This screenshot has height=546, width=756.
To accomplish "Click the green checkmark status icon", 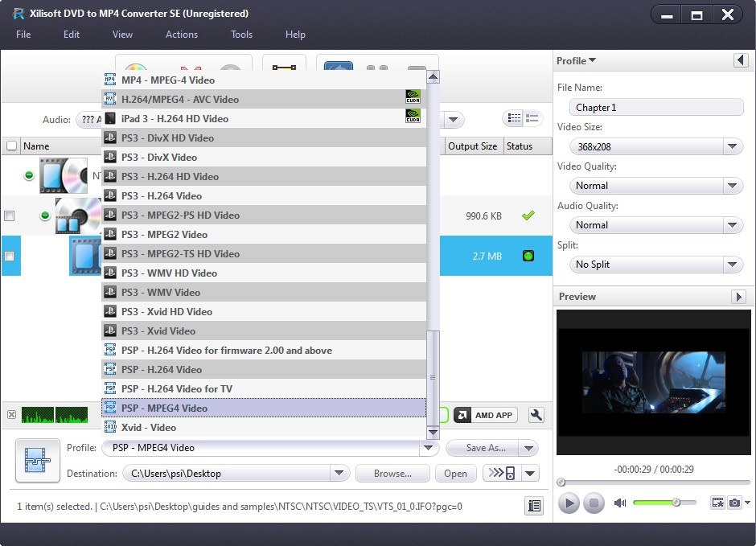I will [528, 216].
